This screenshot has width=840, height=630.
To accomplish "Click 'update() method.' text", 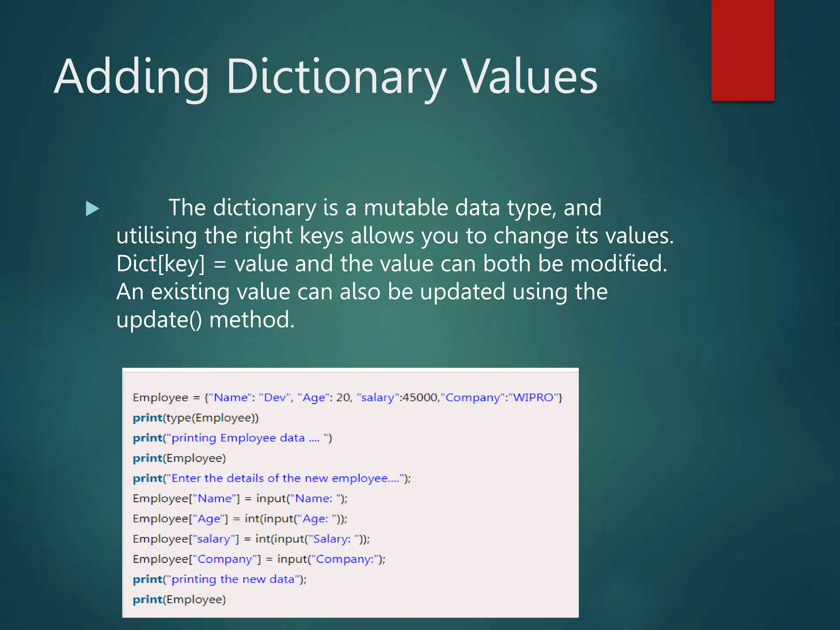I will 205,320.
